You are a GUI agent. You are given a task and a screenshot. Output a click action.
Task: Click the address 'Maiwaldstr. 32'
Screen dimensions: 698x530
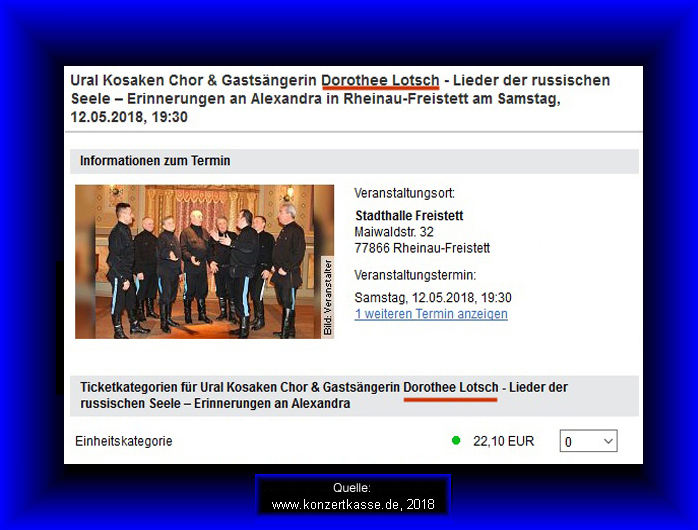click(x=394, y=232)
